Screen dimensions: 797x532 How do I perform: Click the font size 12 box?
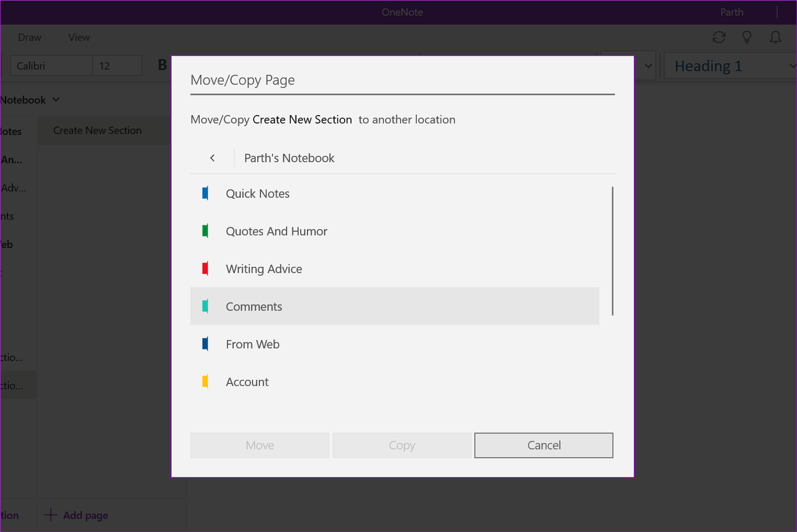(117, 66)
